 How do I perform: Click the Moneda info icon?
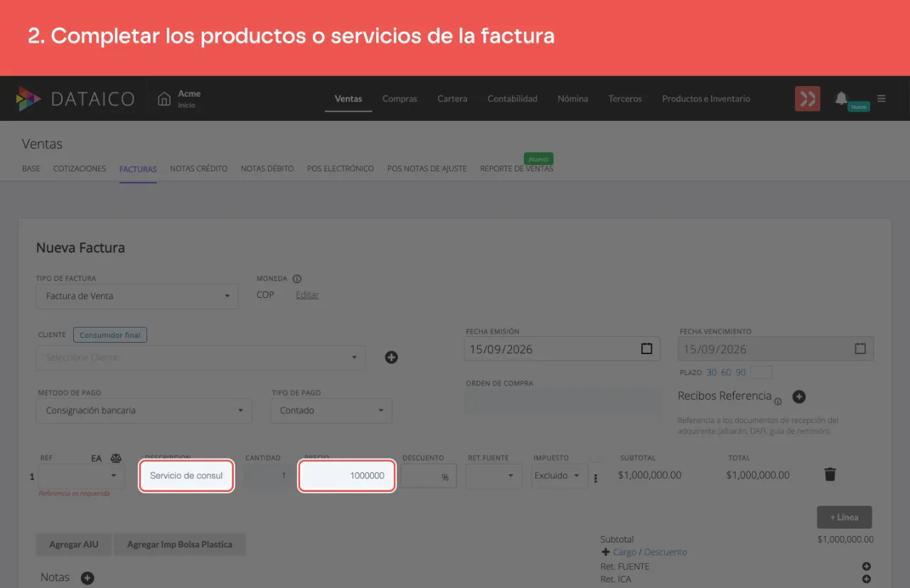tap(297, 279)
